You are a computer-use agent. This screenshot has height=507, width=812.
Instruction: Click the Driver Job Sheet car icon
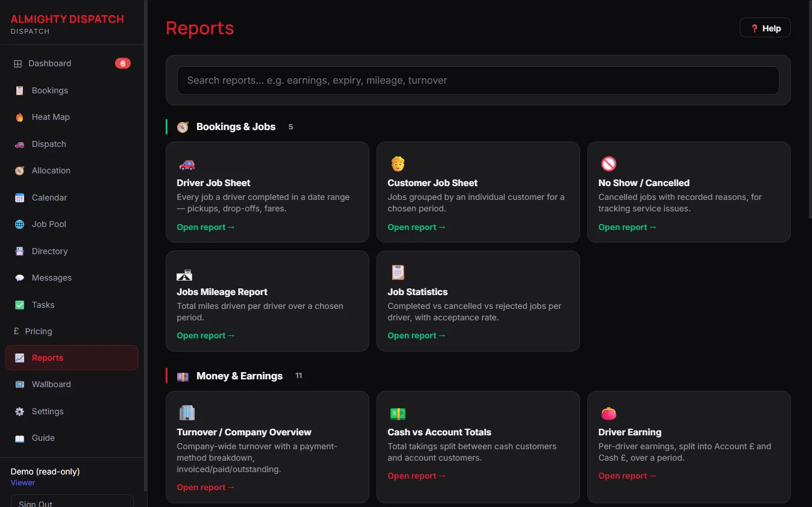(187, 164)
